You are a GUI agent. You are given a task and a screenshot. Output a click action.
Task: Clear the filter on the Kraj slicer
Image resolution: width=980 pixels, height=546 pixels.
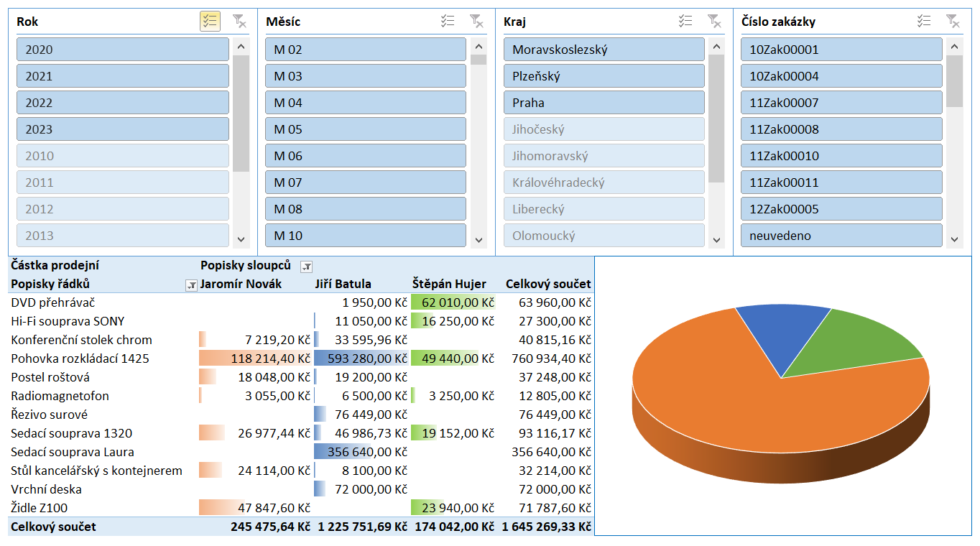[x=714, y=22]
